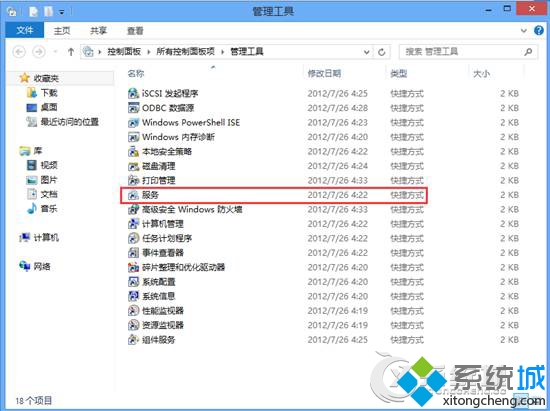Open the 文件 menu tab

[25, 31]
